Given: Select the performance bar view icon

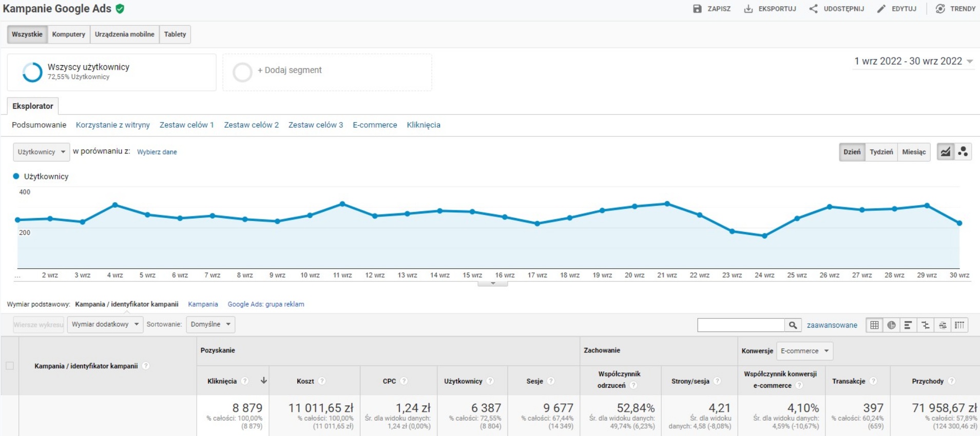Looking at the screenshot, I should 908,325.
